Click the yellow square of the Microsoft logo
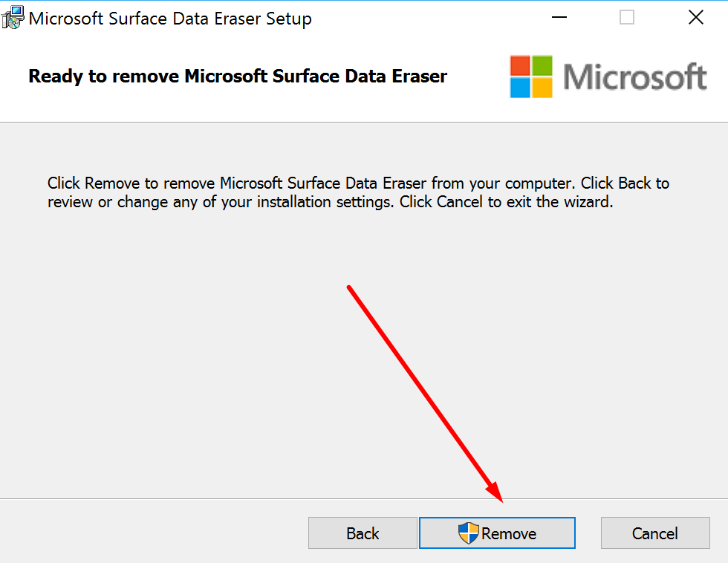 [x=542, y=88]
